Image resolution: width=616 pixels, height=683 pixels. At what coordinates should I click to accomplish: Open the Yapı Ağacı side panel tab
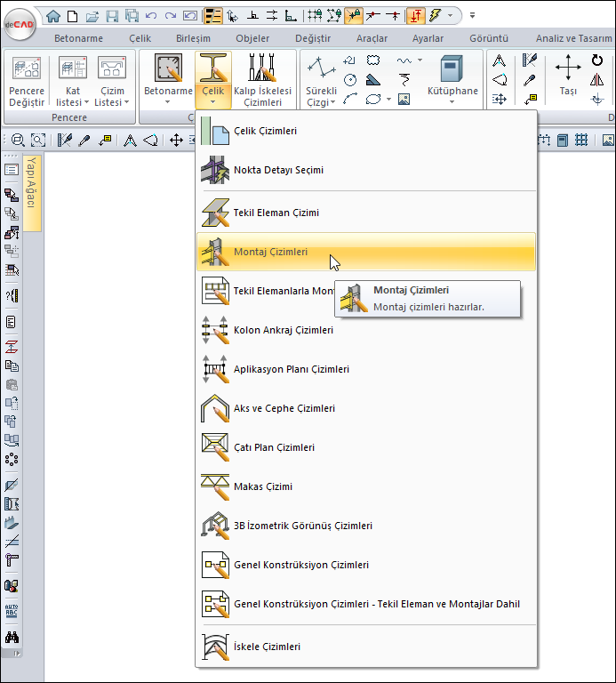point(31,182)
